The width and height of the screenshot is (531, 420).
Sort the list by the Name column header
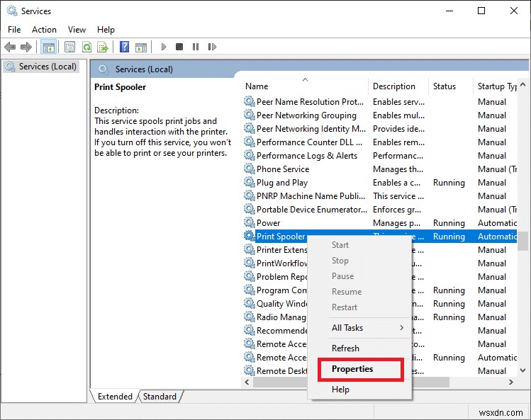click(x=257, y=86)
